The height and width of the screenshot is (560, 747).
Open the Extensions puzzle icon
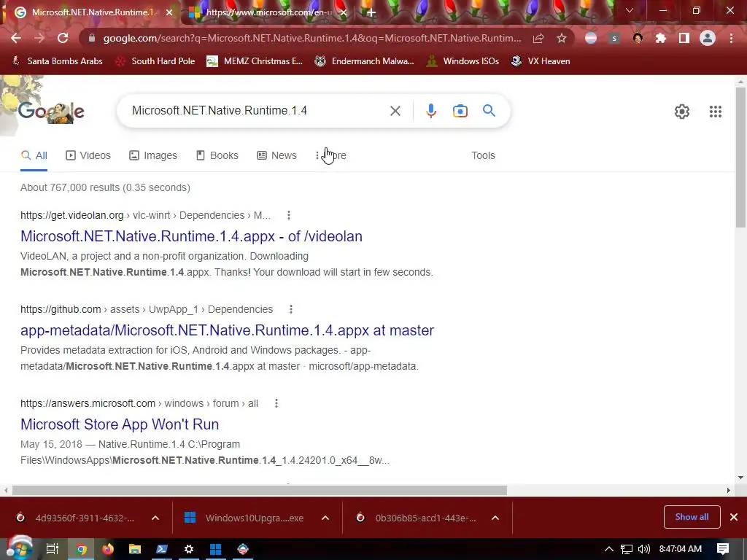pos(661,38)
